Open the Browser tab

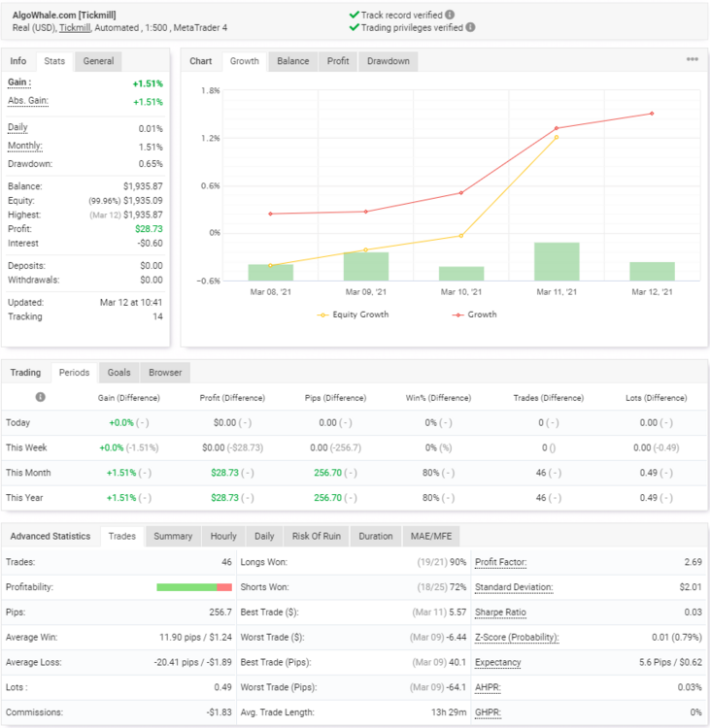pos(165,373)
